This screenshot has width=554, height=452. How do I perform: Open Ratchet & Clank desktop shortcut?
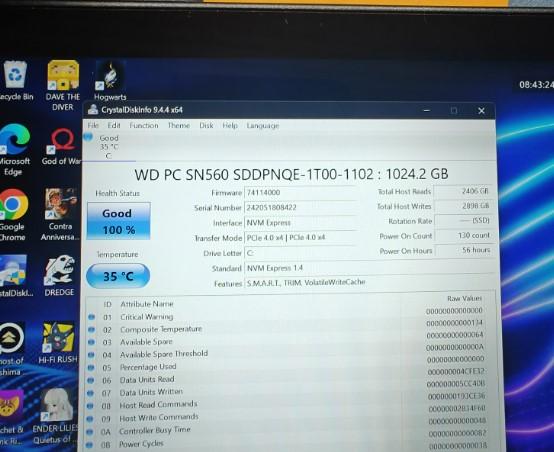click(x=12, y=417)
